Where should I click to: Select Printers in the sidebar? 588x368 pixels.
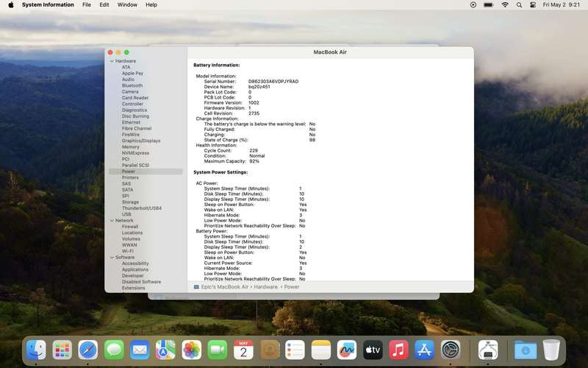130,177
